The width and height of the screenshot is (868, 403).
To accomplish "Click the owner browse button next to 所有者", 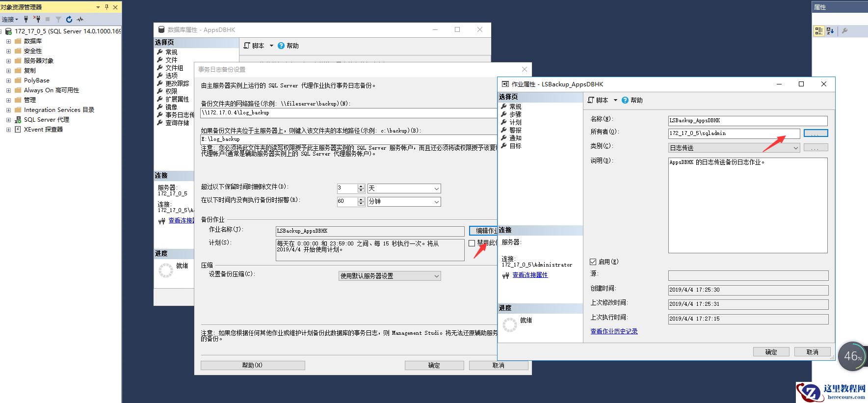I will (x=815, y=133).
